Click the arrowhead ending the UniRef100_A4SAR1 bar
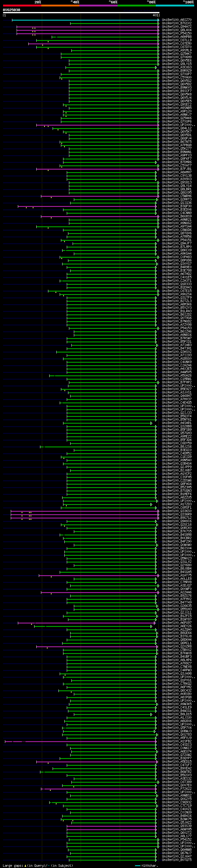197x868 pixels. 151,423
